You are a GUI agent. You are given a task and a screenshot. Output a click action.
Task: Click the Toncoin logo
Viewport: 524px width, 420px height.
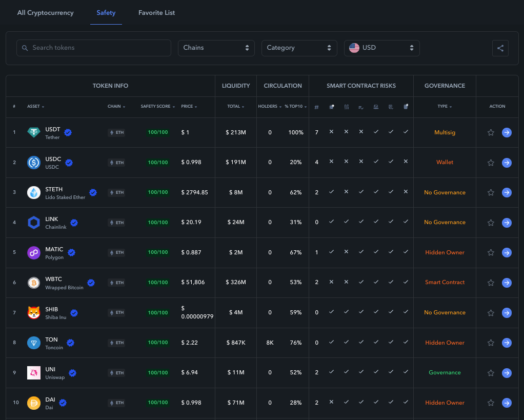click(34, 343)
